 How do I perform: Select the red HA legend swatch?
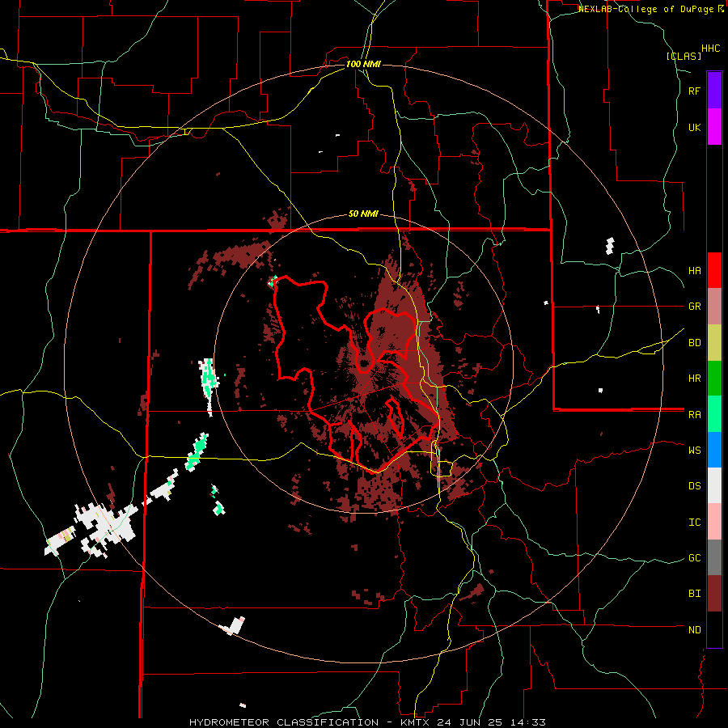tap(714, 270)
